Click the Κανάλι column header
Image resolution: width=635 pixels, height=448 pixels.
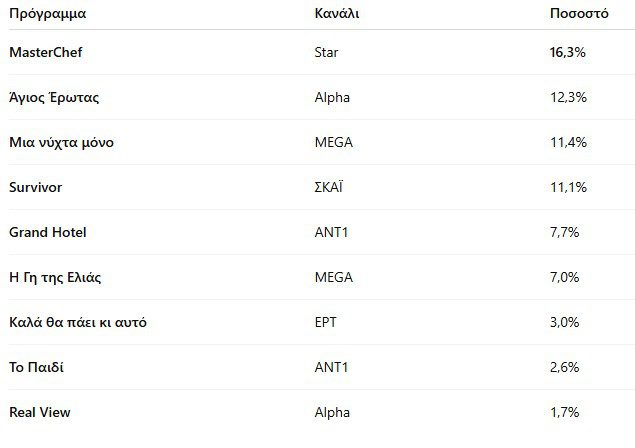[337, 15]
